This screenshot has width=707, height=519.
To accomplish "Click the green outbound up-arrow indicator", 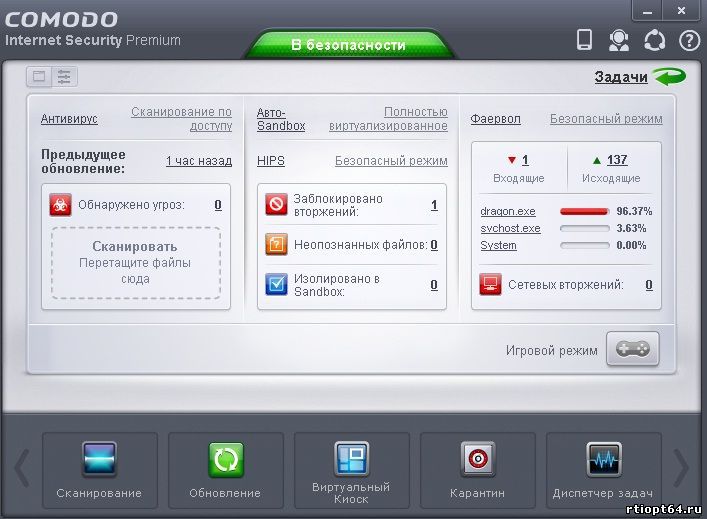I will point(597,160).
